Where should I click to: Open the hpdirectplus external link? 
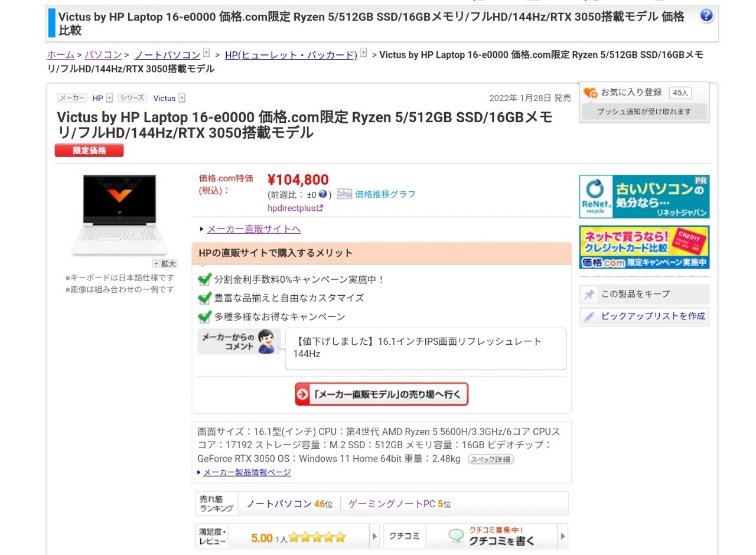click(295, 208)
